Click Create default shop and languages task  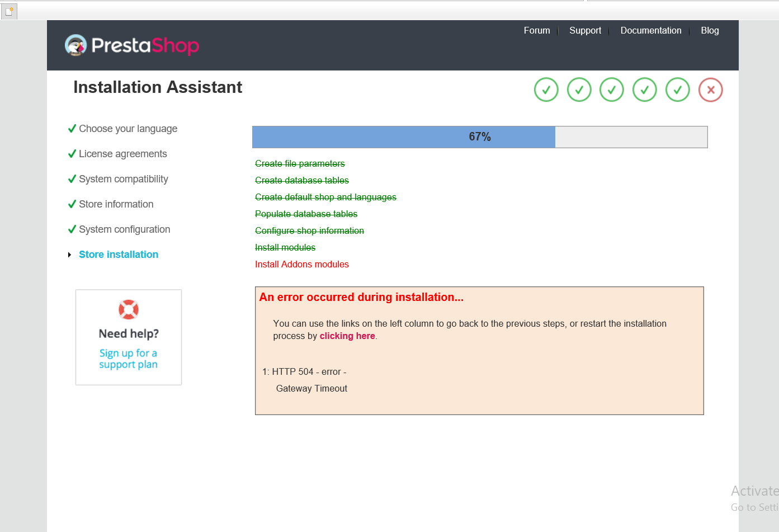(325, 197)
